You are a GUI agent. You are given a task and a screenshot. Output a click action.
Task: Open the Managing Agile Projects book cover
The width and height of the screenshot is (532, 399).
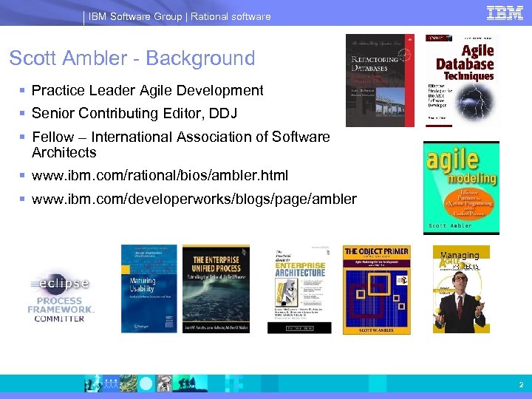click(461, 290)
